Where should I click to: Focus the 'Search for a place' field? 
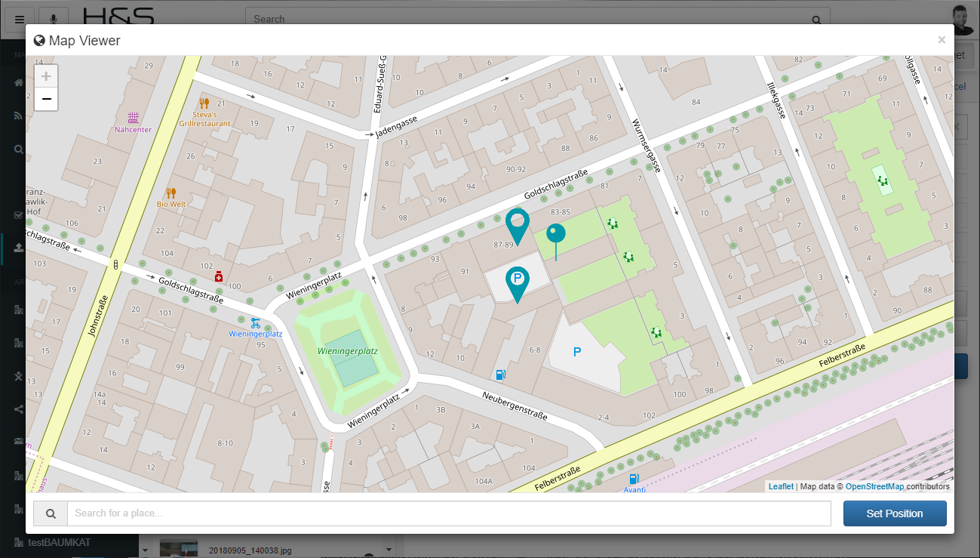click(x=449, y=513)
